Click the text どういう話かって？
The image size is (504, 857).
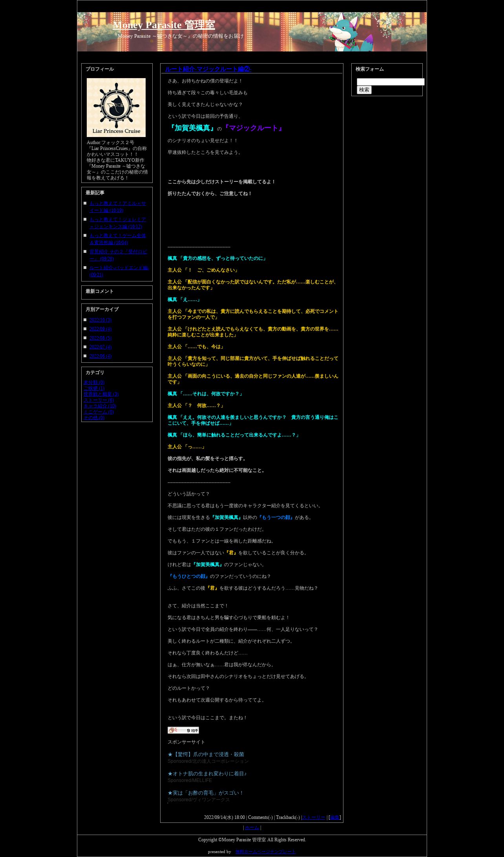pos(189,494)
